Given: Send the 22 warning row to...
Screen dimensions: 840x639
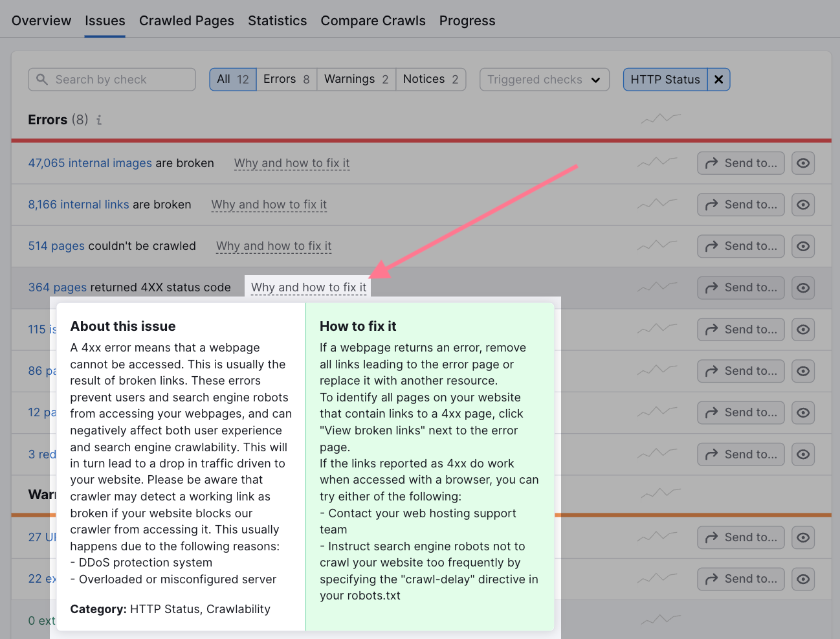Looking at the screenshot, I should click(741, 579).
